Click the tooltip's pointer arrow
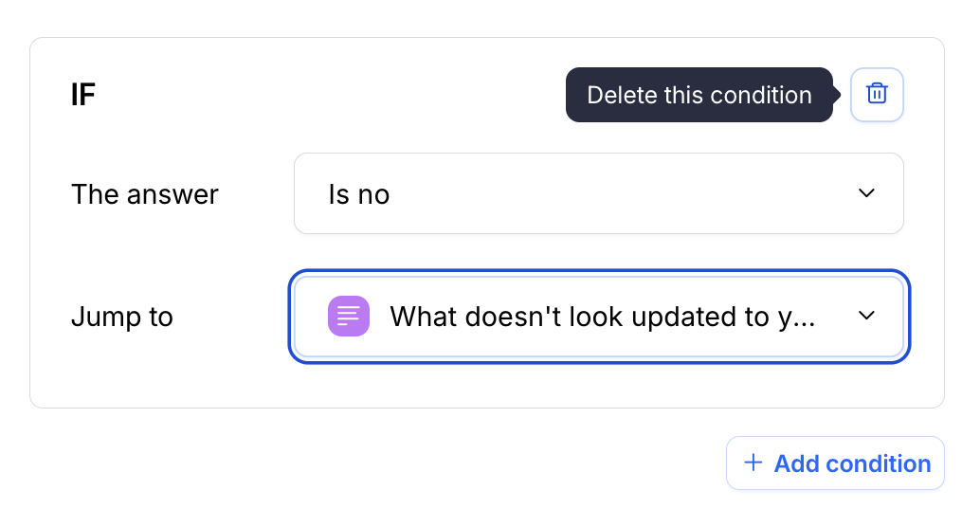 837,95
